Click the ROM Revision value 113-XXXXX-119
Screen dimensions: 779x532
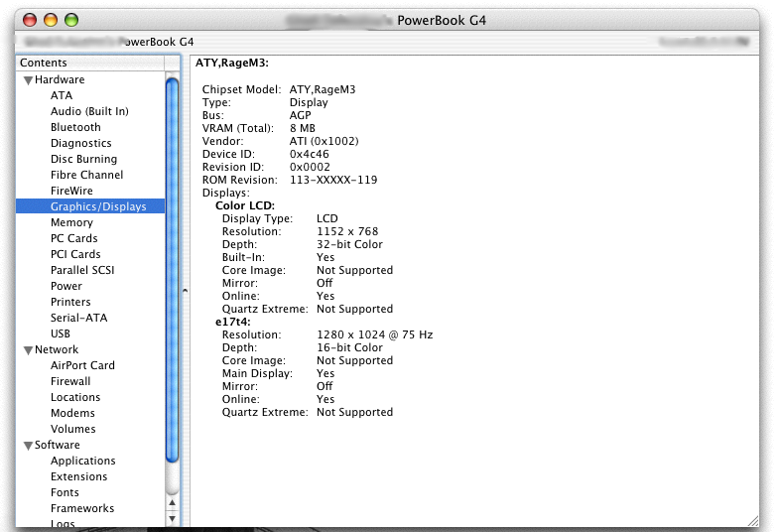(x=333, y=180)
